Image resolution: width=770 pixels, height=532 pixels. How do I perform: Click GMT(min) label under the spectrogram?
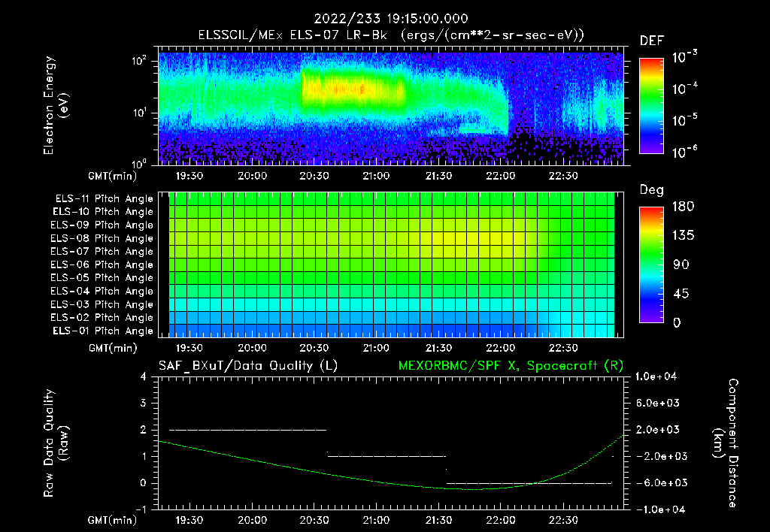[113, 176]
